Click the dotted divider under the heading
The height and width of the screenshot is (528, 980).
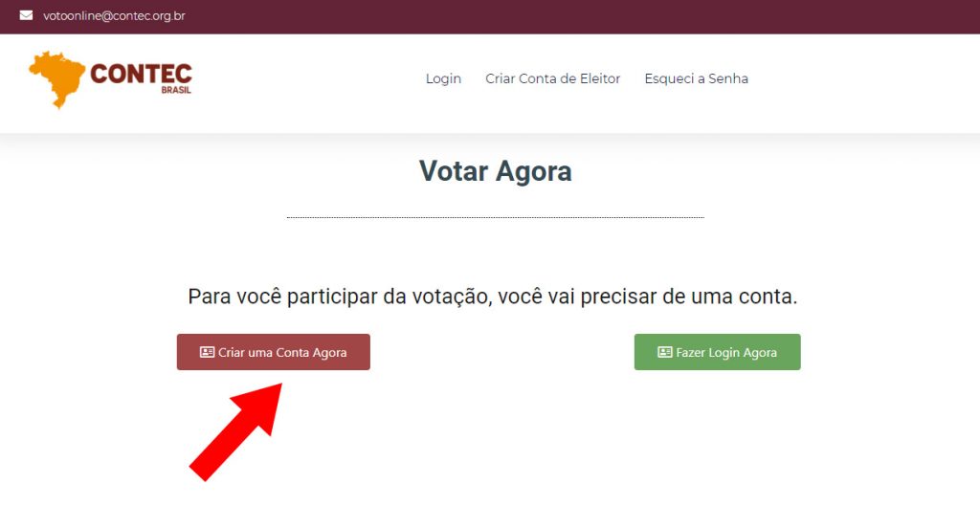pyautogui.click(x=495, y=217)
